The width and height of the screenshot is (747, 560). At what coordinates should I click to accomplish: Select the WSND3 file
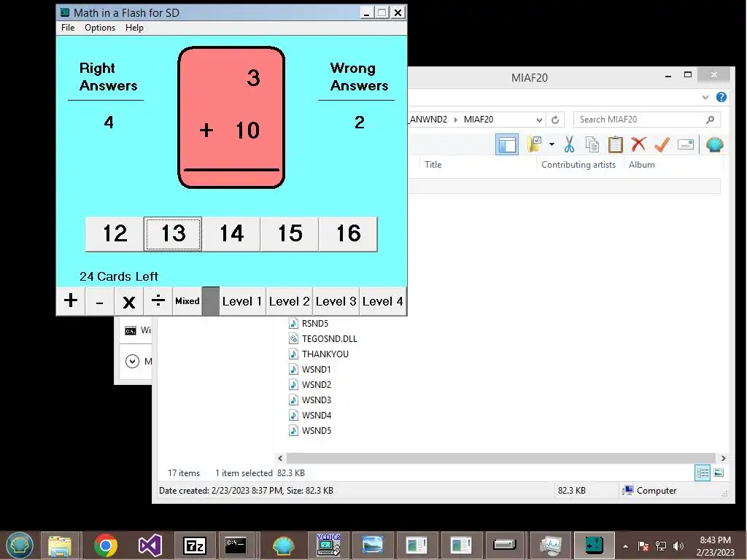(x=310, y=400)
